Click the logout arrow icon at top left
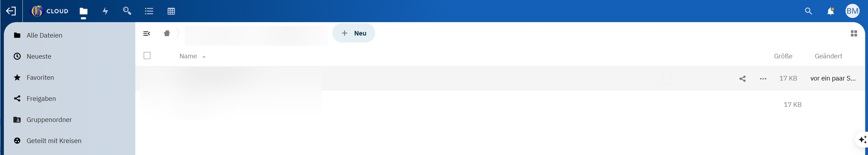The height and width of the screenshot is (155, 868). pyautogui.click(x=11, y=11)
